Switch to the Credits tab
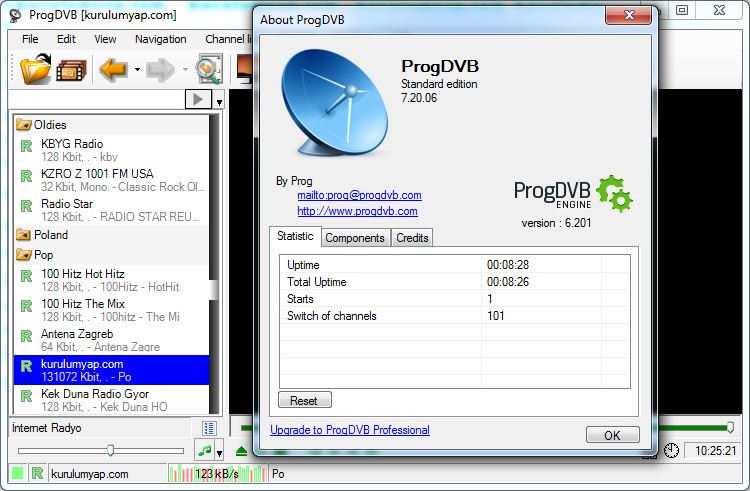Image resolution: width=750 pixels, height=491 pixels. coord(412,238)
